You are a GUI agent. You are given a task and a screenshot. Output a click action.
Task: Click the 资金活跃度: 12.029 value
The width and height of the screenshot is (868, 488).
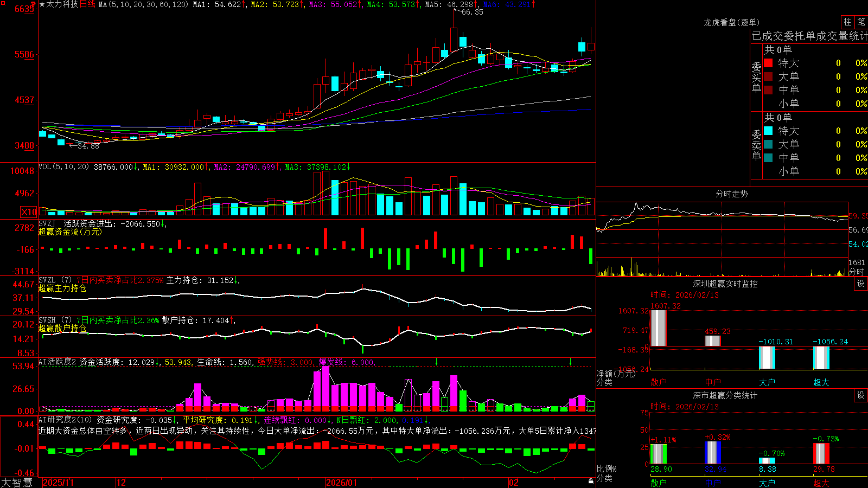click(x=117, y=362)
